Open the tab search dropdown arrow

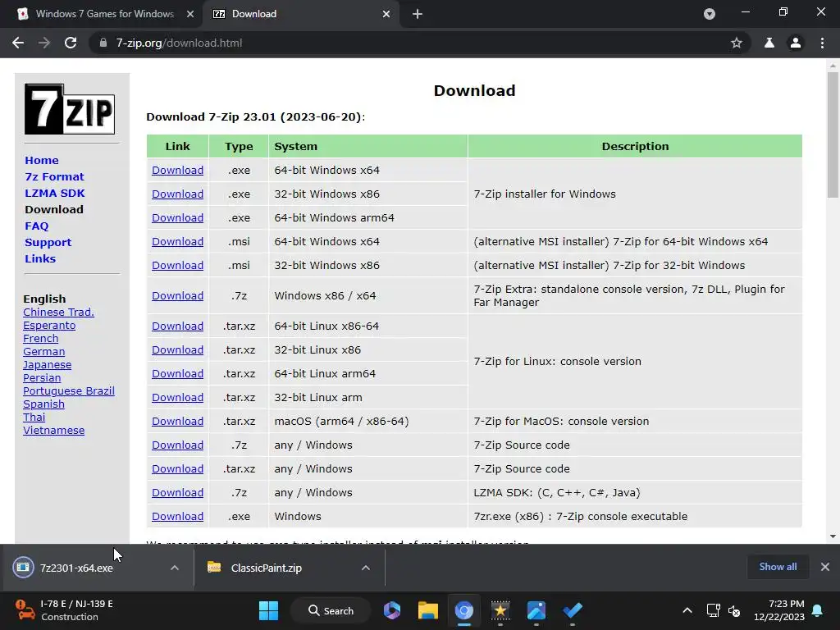tap(710, 14)
